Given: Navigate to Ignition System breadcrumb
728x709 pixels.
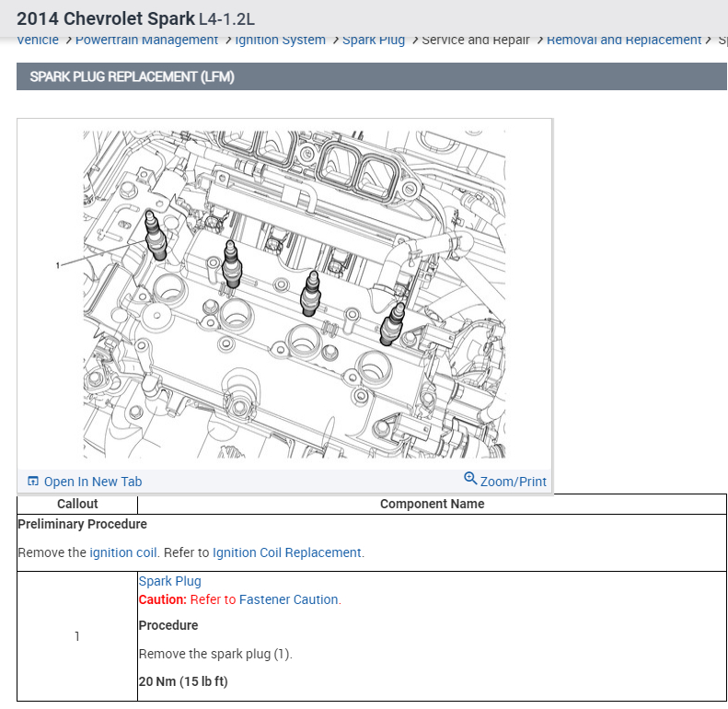Looking at the screenshot, I should click(281, 40).
